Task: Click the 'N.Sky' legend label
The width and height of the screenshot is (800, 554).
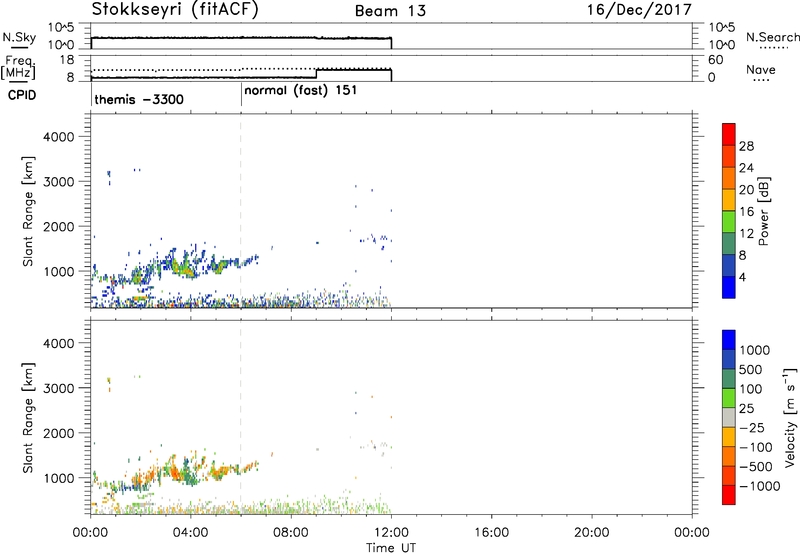Action: point(19,38)
